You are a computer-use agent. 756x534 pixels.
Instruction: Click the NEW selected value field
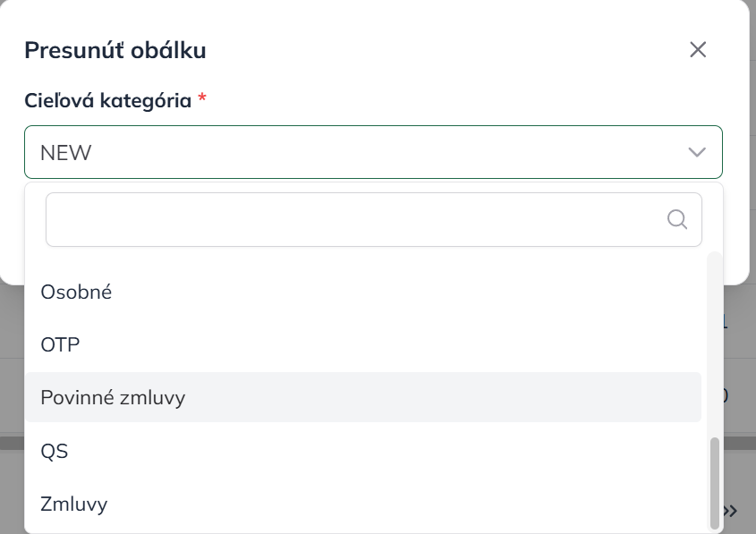pyautogui.click(x=358, y=152)
